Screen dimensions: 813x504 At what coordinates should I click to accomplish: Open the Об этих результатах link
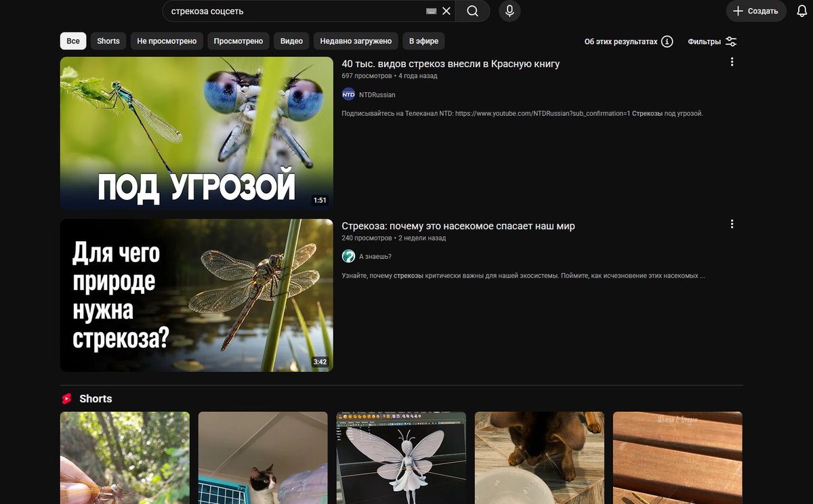click(x=621, y=41)
